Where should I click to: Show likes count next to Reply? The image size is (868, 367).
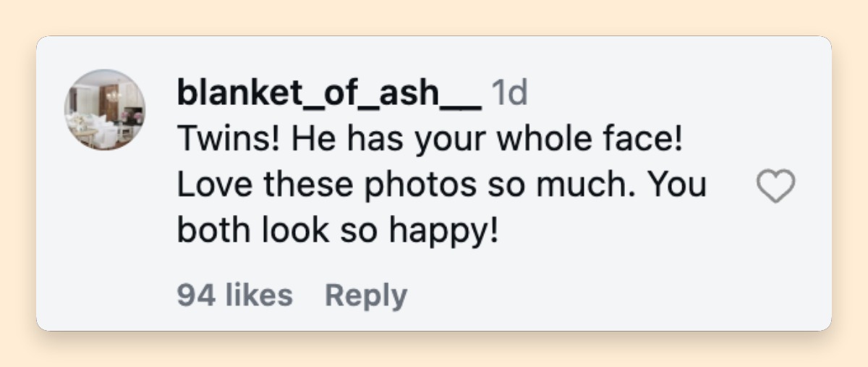click(235, 295)
